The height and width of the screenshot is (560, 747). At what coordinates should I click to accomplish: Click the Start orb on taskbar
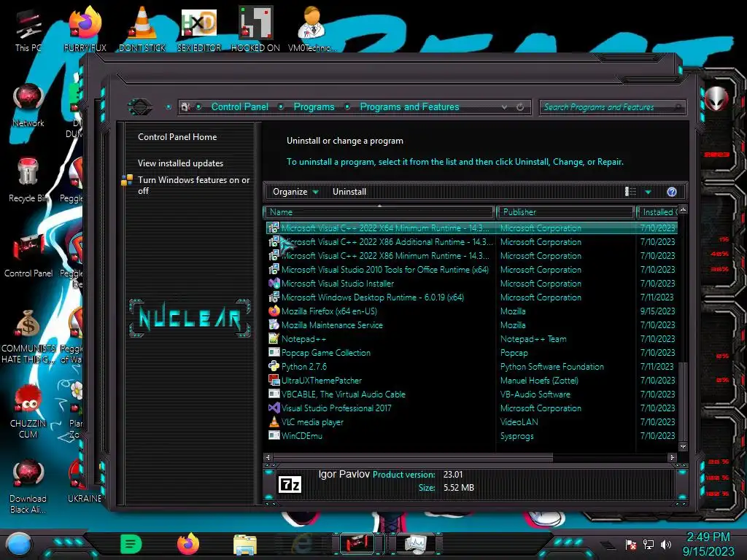pos(19,544)
